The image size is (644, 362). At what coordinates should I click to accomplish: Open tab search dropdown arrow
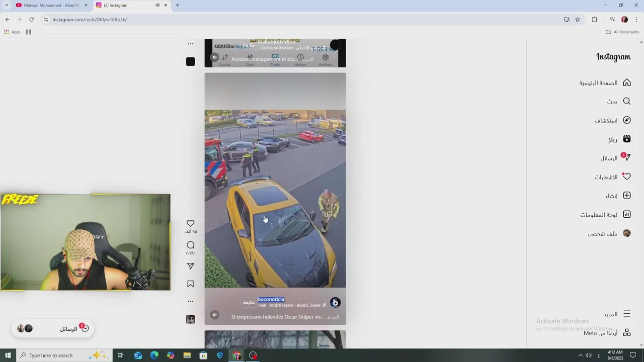pos(6,5)
